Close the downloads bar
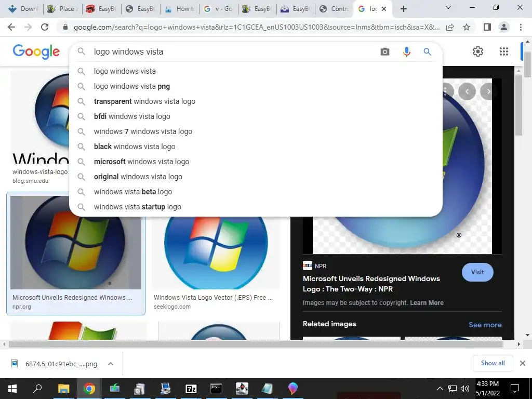This screenshot has height=399, width=532. click(523, 363)
